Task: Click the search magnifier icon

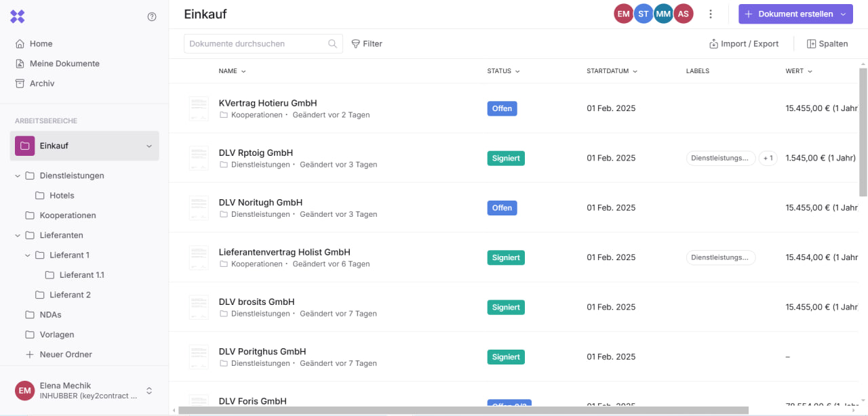Action: pos(332,44)
